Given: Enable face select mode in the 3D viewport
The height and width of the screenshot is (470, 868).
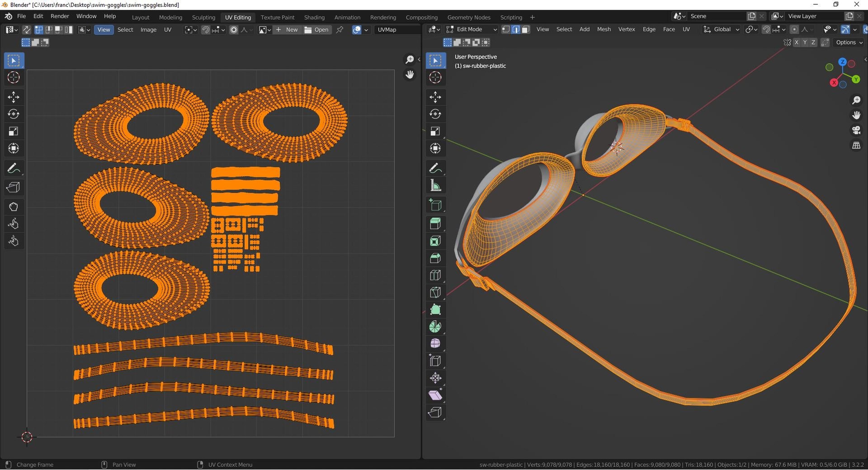Looking at the screenshot, I should (x=525, y=29).
